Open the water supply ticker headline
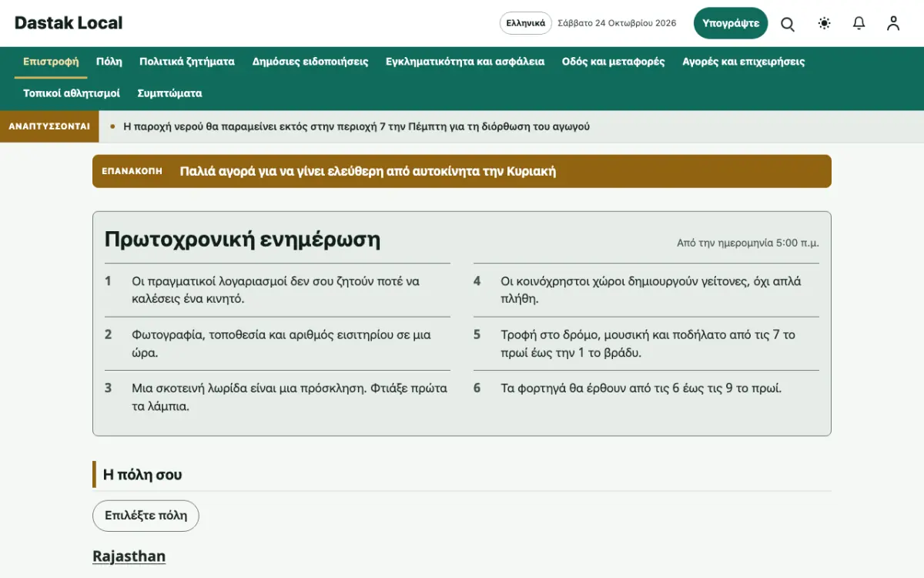 coord(357,126)
